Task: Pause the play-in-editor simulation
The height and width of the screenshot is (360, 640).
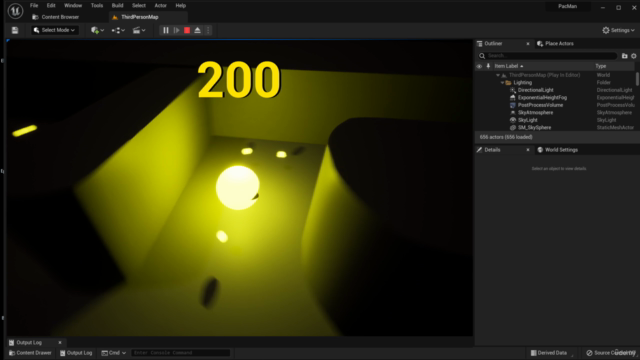Action: click(166, 30)
